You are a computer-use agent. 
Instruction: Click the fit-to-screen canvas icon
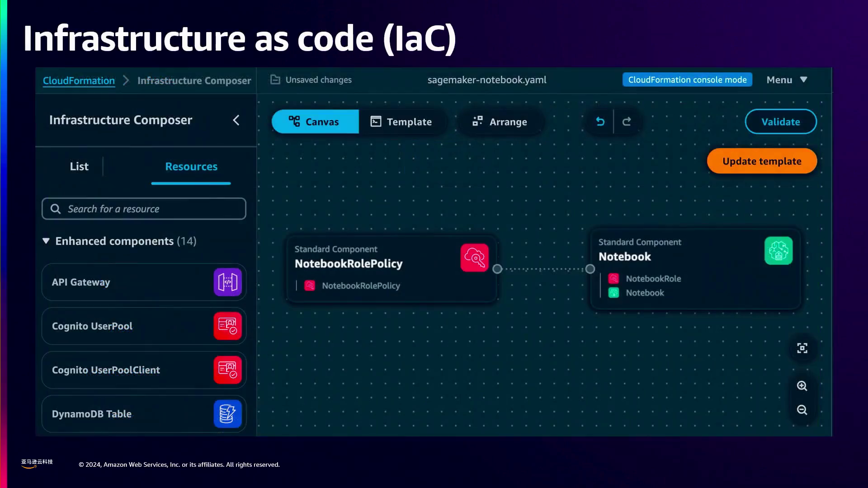(x=802, y=348)
